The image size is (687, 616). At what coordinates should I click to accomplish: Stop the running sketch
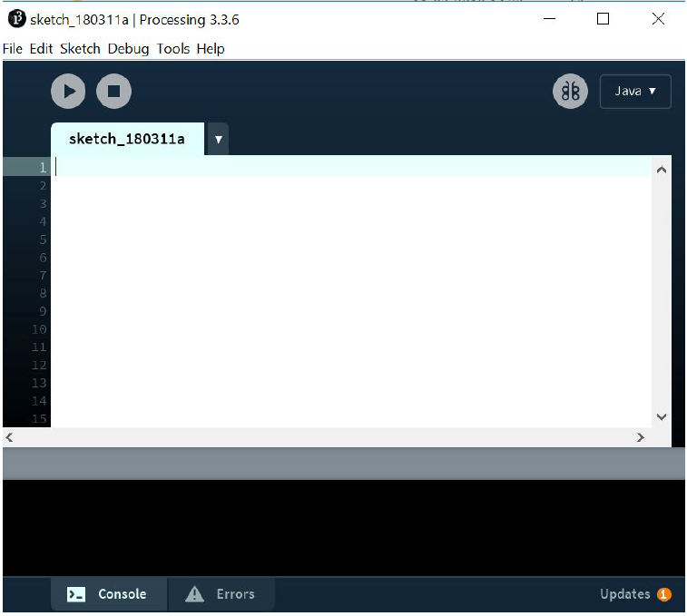click(x=114, y=91)
